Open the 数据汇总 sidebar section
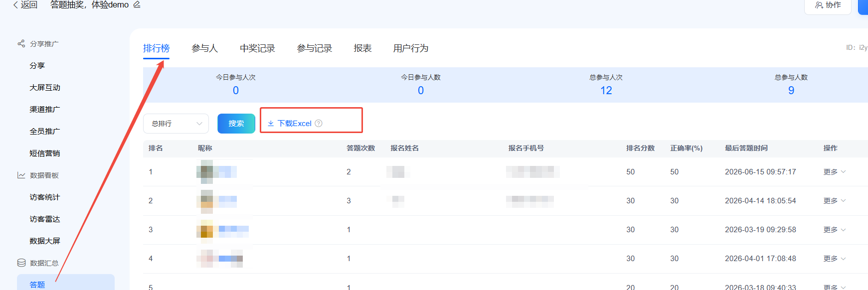The image size is (868, 290). (38, 263)
